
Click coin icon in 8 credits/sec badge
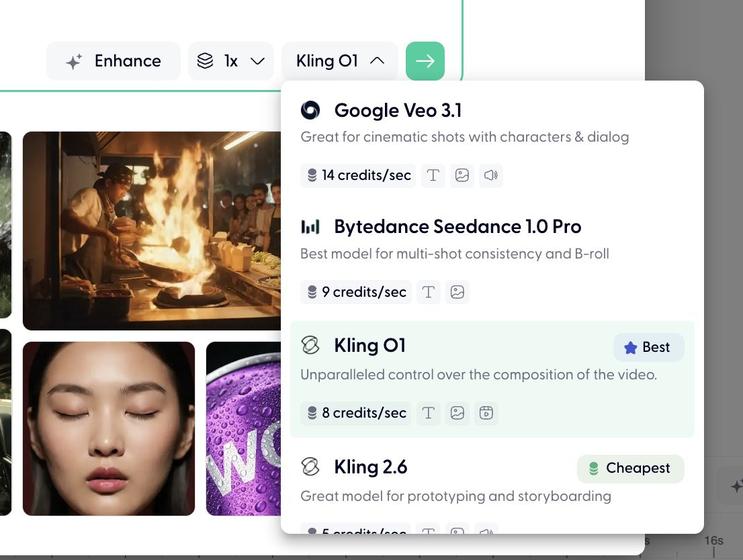click(x=312, y=413)
